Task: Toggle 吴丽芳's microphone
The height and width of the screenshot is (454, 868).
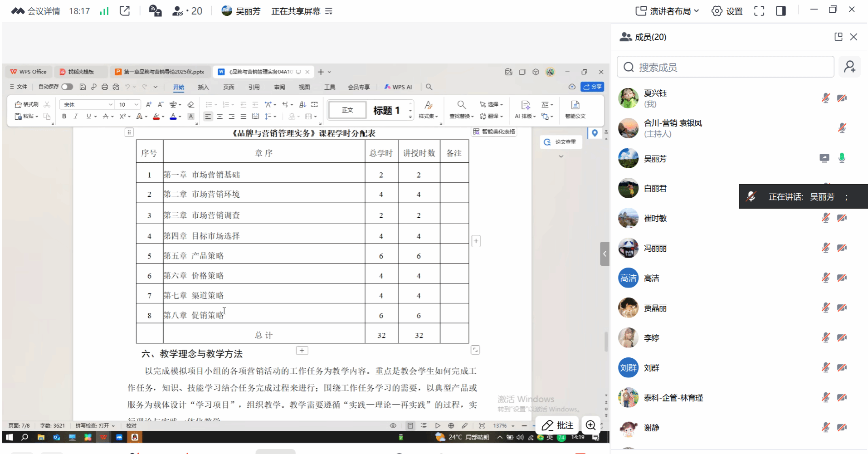Action: [x=842, y=158]
